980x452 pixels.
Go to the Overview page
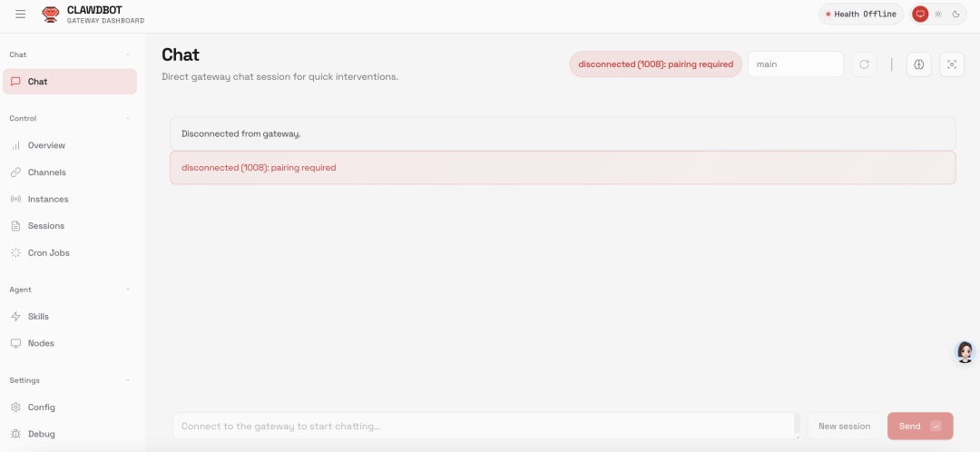pyautogui.click(x=46, y=145)
